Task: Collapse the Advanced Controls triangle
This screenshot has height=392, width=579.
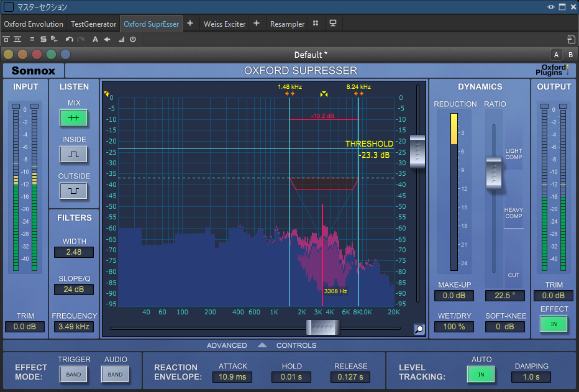Action: [x=262, y=345]
